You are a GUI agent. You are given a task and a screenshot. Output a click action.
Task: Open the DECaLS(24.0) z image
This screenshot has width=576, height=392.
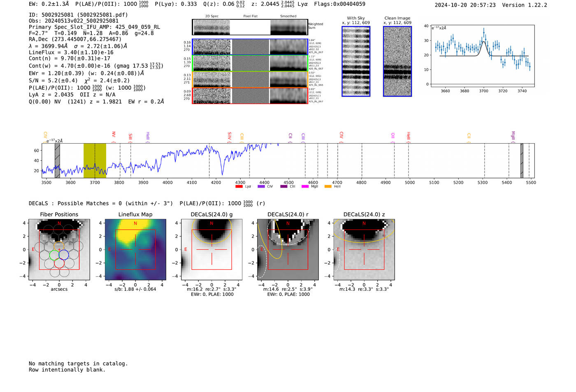(364, 249)
